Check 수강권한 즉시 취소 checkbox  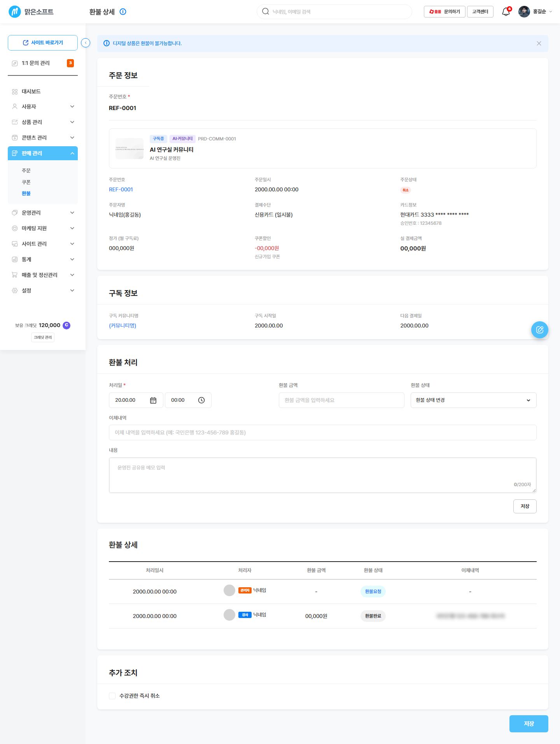tap(112, 696)
